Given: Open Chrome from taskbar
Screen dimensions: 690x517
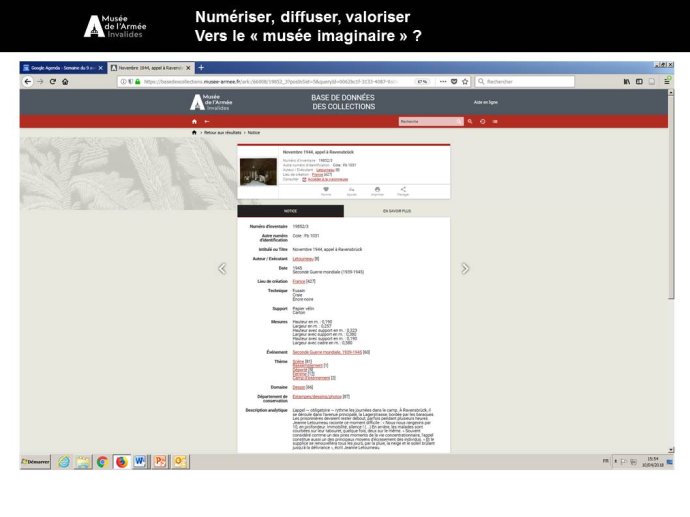Looking at the screenshot, I should point(103,462).
